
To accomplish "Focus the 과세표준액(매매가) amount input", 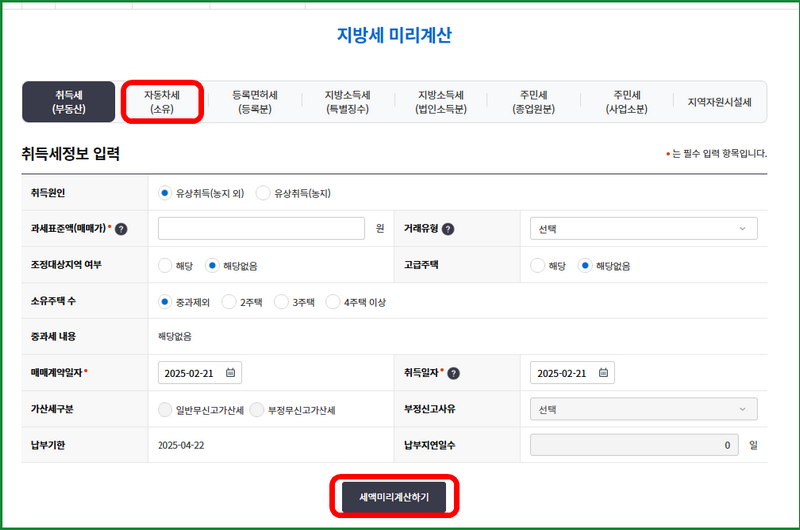I will click(x=261, y=229).
